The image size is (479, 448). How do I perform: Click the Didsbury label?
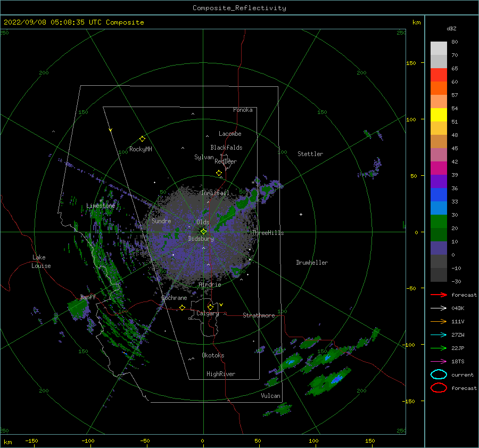201,239
